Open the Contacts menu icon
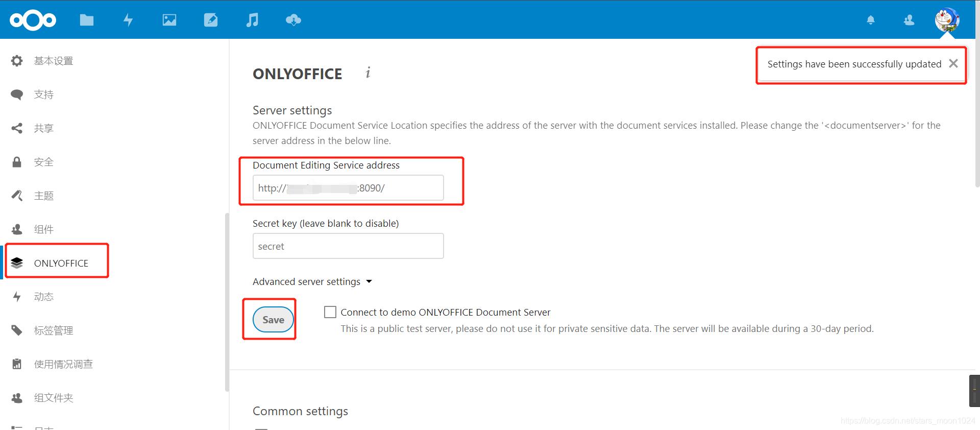The image size is (980, 430). (x=909, y=20)
